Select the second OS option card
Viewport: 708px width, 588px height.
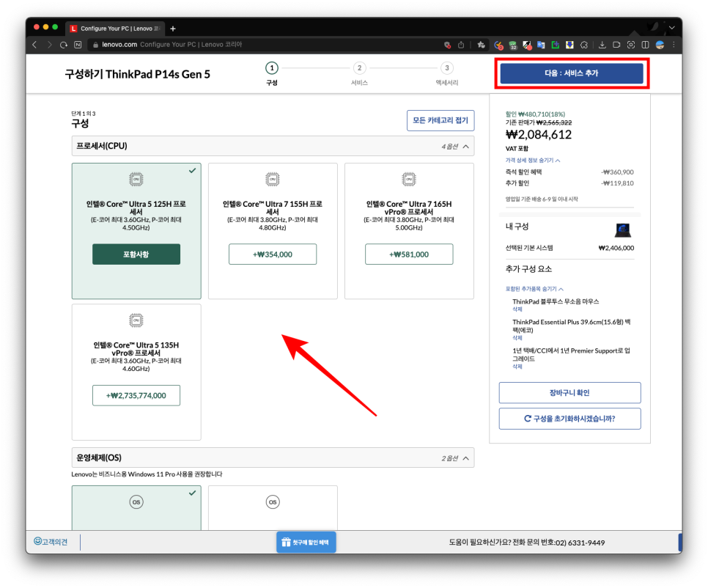(273, 507)
